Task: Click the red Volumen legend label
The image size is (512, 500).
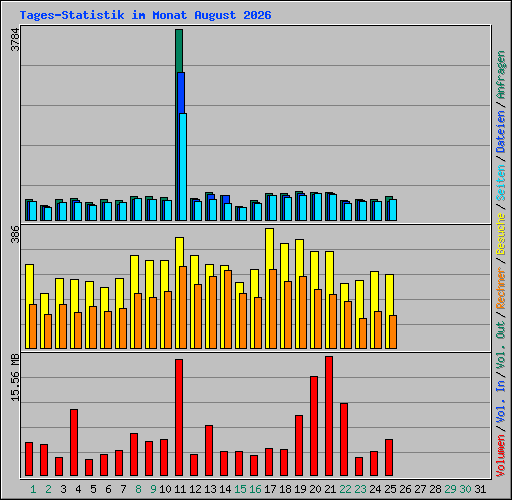Action: [501, 456]
